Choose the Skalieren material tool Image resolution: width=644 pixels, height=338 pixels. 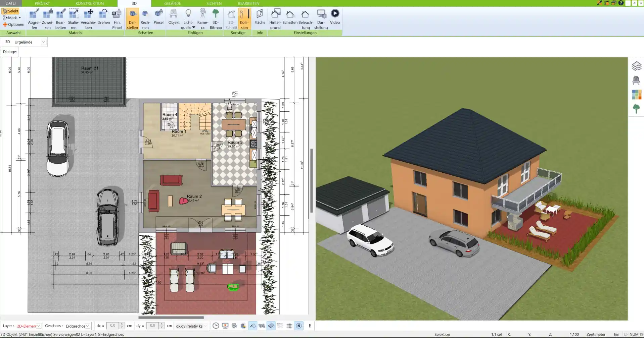74,19
